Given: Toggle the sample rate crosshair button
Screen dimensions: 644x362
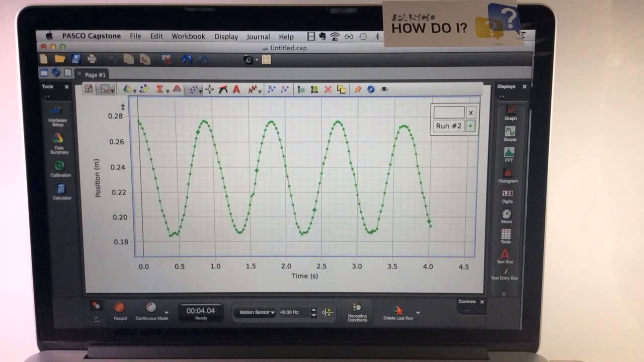Looking at the screenshot, I should tap(328, 312).
